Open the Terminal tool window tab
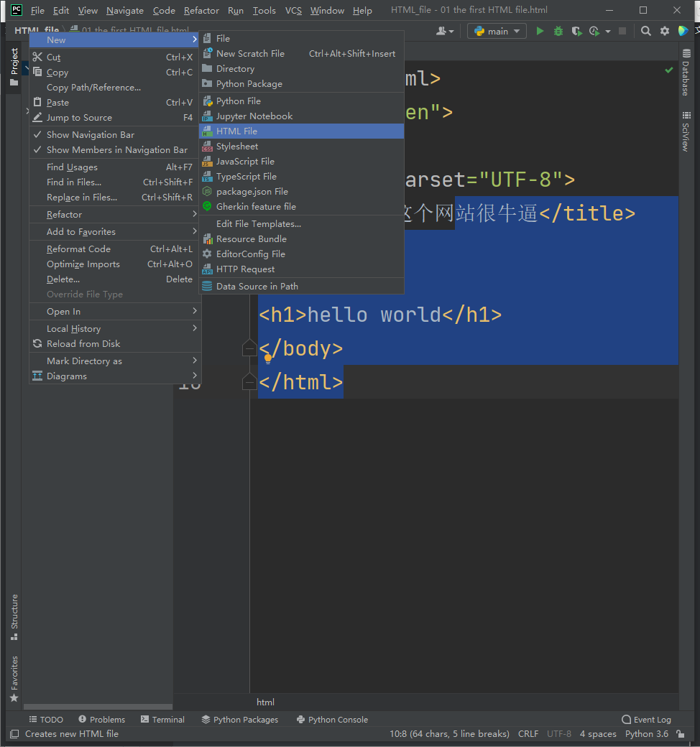This screenshot has height=747, width=700. pyautogui.click(x=162, y=720)
